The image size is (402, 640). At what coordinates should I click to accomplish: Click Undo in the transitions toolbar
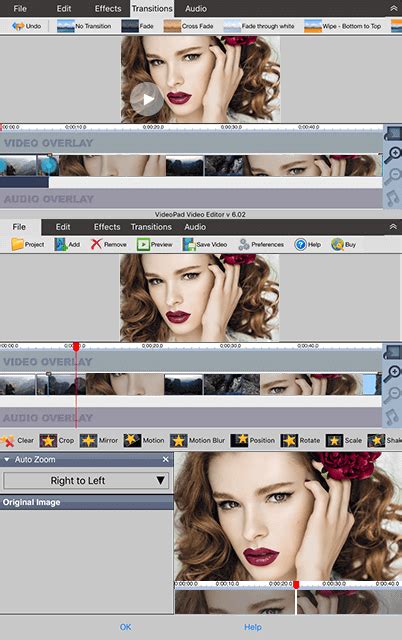coord(27,26)
